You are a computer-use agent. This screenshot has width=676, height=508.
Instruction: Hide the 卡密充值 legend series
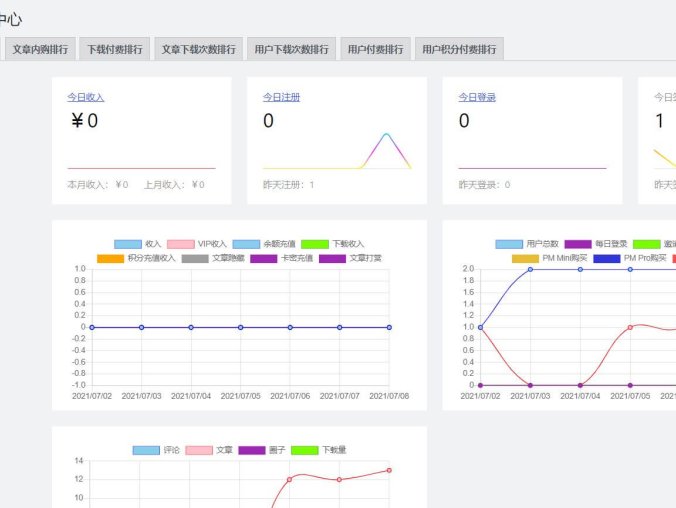pyautogui.click(x=280, y=258)
